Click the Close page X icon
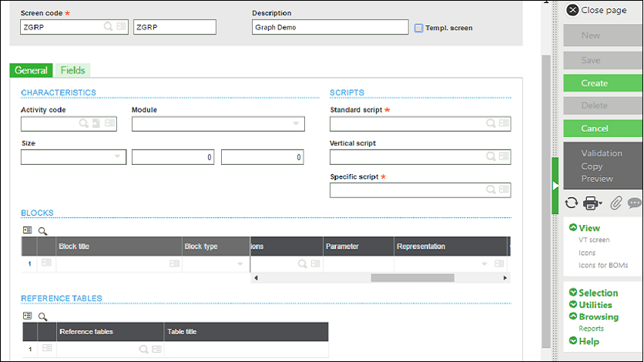The width and height of the screenshot is (644, 362). tap(572, 10)
